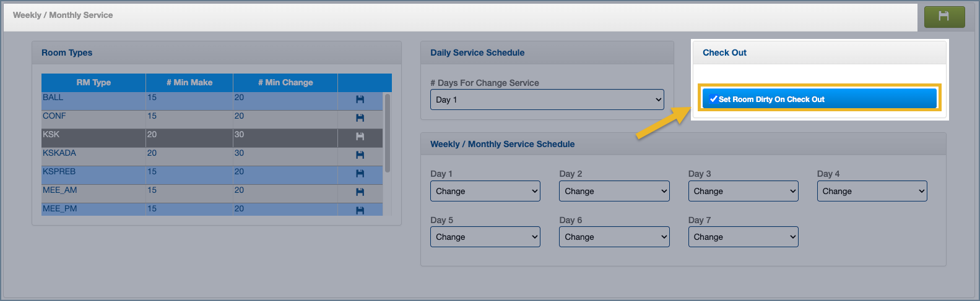980x301 pixels.
Task: Click the RM Type column header
Action: coord(93,82)
